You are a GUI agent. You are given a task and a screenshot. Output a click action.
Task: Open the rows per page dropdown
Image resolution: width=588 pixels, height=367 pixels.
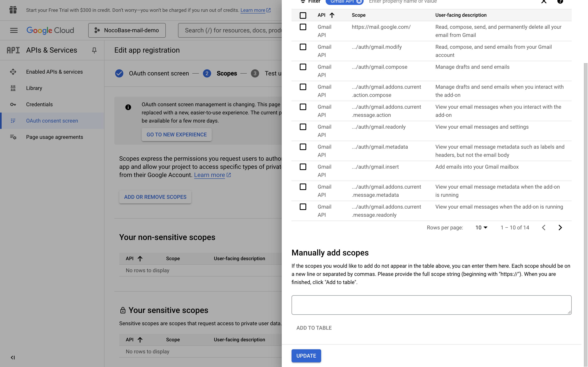coord(481,227)
